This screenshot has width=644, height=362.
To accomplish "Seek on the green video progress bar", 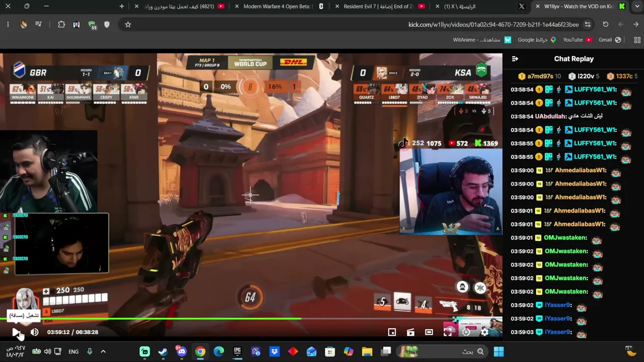I will (251, 319).
